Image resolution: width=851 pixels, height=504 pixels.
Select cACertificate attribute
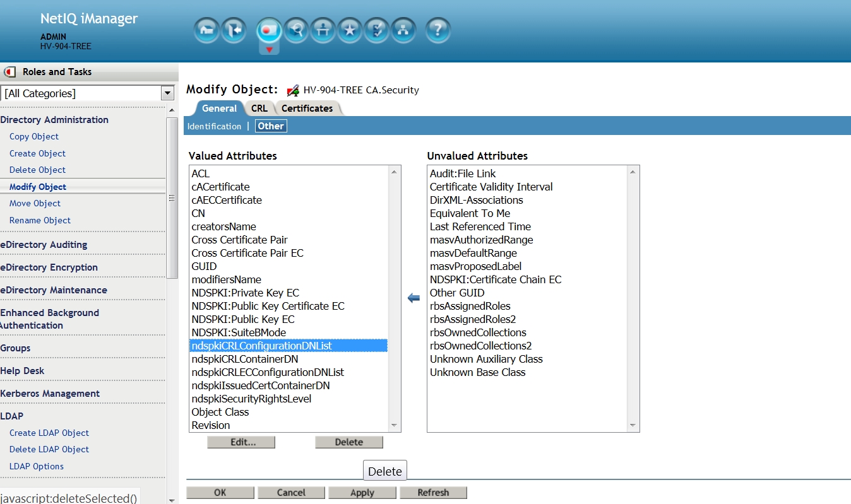coord(289,187)
